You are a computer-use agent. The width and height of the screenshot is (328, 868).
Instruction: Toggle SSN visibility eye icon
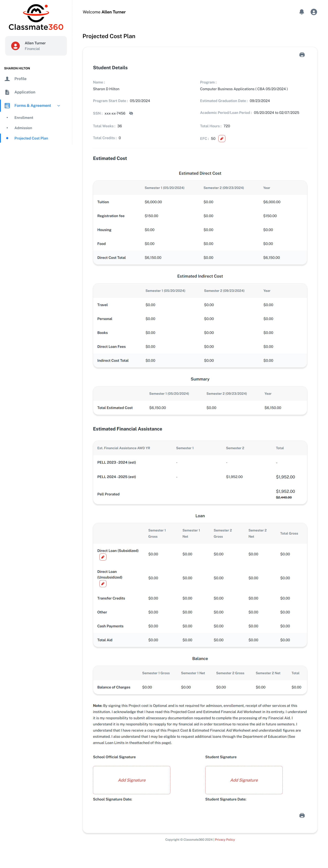point(131,113)
